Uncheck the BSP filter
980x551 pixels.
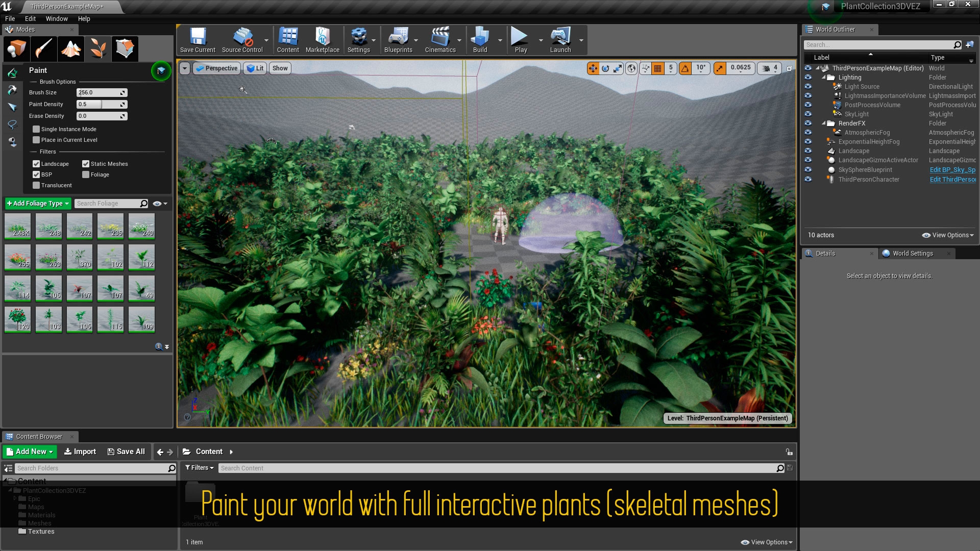tap(36, 174)
